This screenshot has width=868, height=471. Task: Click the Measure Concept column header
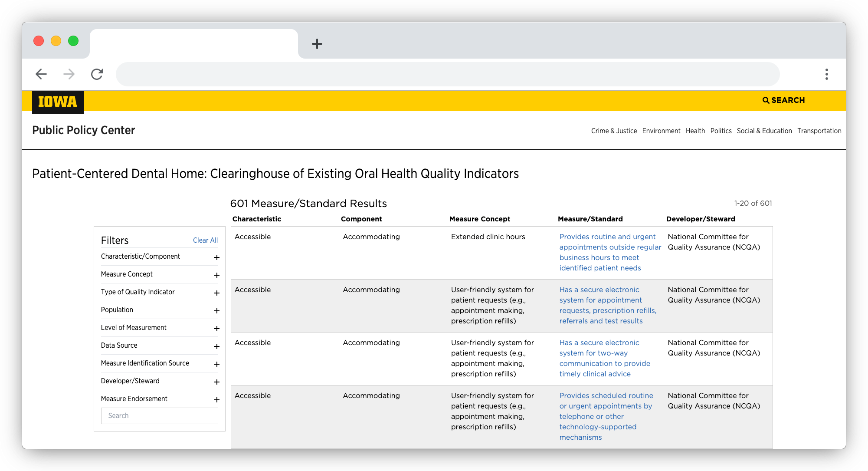pyautogui.click(x=480, y=219)
